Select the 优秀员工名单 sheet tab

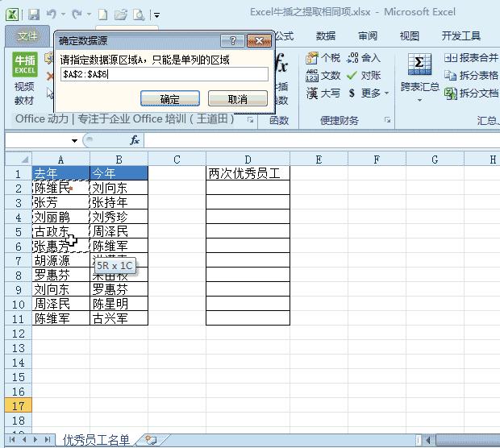click(x=96, y=440)
